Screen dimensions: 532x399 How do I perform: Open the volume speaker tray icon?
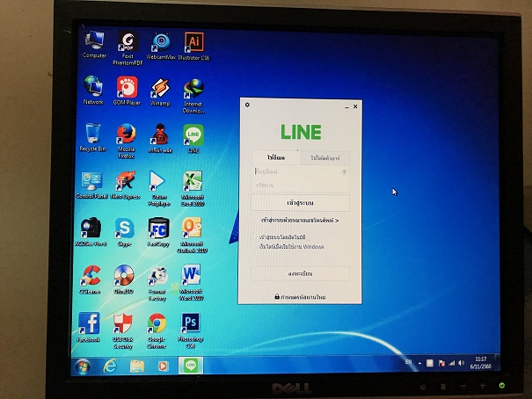coord(461,363)
